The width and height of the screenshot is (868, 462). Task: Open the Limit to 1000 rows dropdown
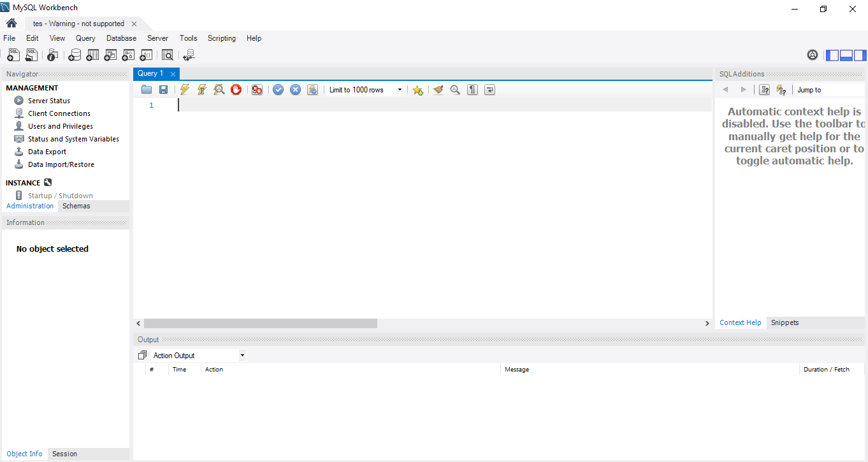point(365,90)
